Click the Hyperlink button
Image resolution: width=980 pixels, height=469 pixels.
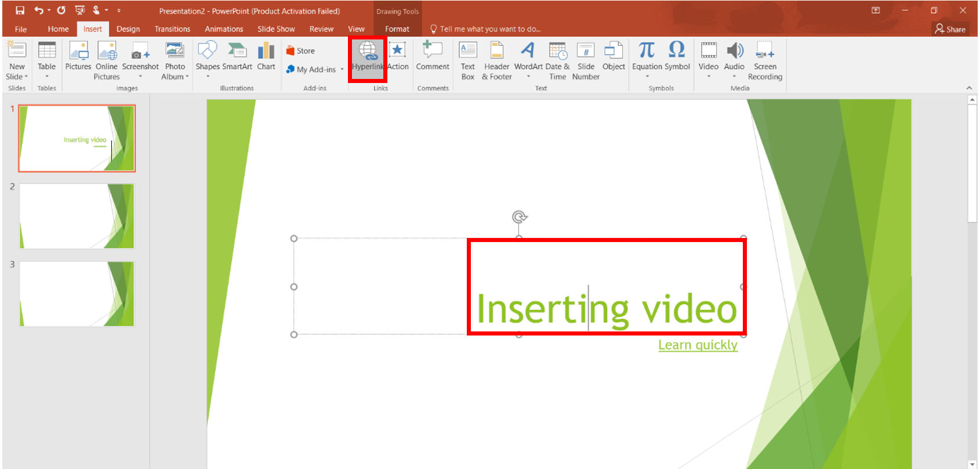pyautogui.click(x=368, y=56)
